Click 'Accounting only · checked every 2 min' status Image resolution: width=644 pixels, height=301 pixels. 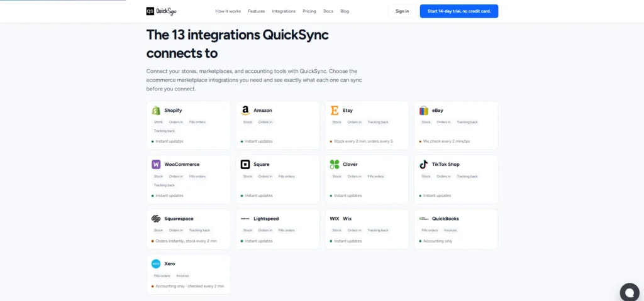tap(187, 286)
